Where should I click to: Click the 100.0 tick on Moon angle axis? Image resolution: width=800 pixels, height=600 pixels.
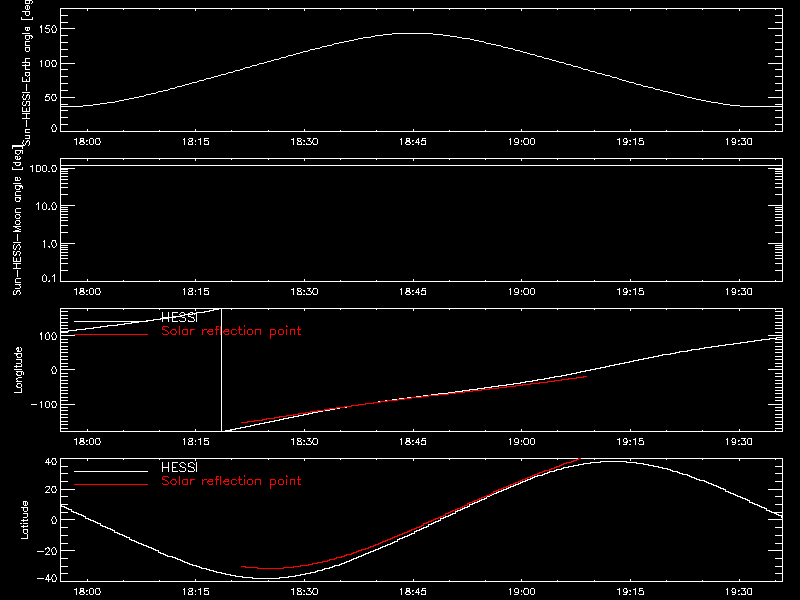(43, 168)
